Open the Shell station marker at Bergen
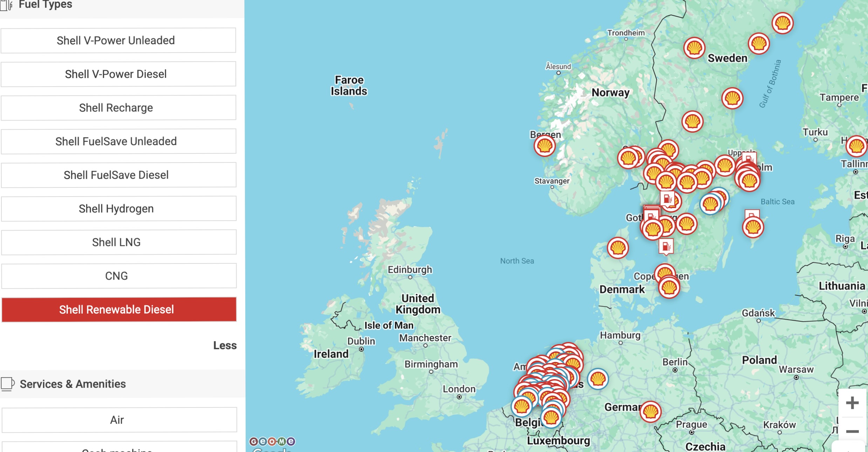Image resolution: width=868 pixels, height=452 pixels. pos(545,146)
